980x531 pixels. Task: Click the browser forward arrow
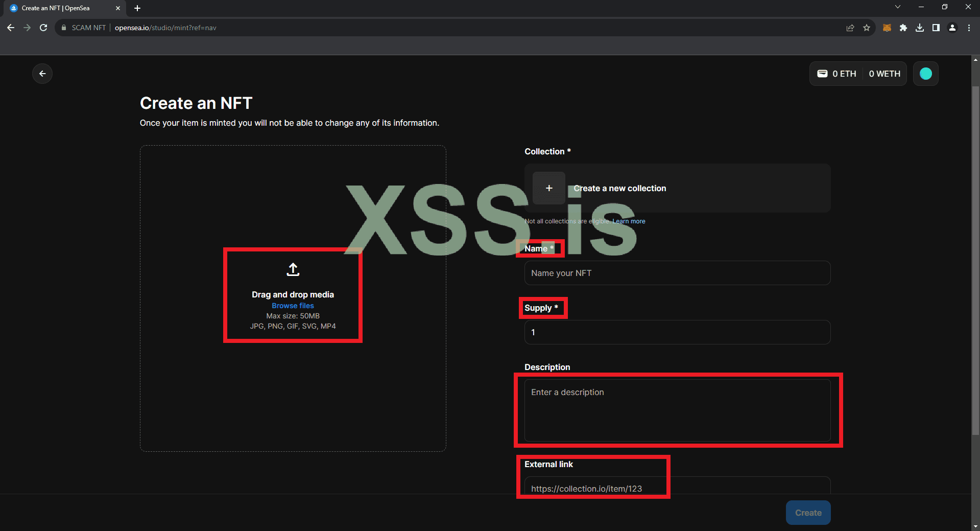click(x=27, y=28)
